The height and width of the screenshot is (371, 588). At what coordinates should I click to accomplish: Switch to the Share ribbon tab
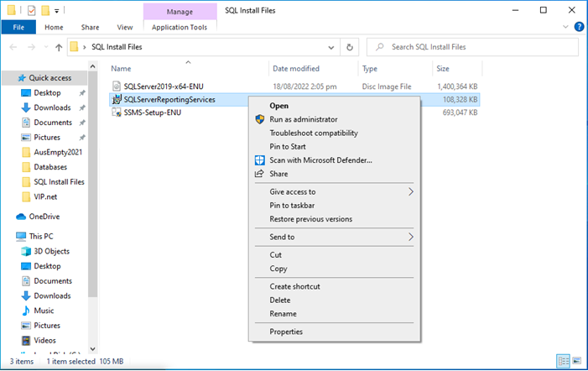tap(90, 27)
